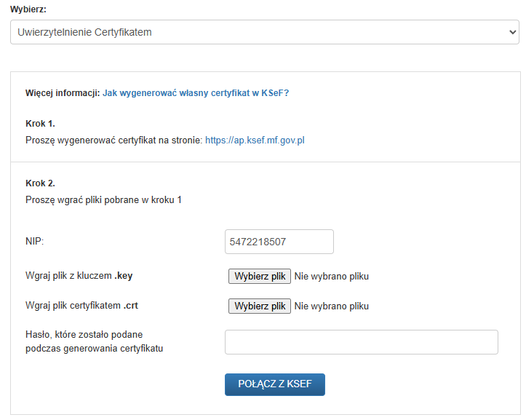Viewport: 526px width, 420px height.
Task: Click 'Proszę wgrać pliki pobrane w kroku 1' text
Action: (103, 199)
